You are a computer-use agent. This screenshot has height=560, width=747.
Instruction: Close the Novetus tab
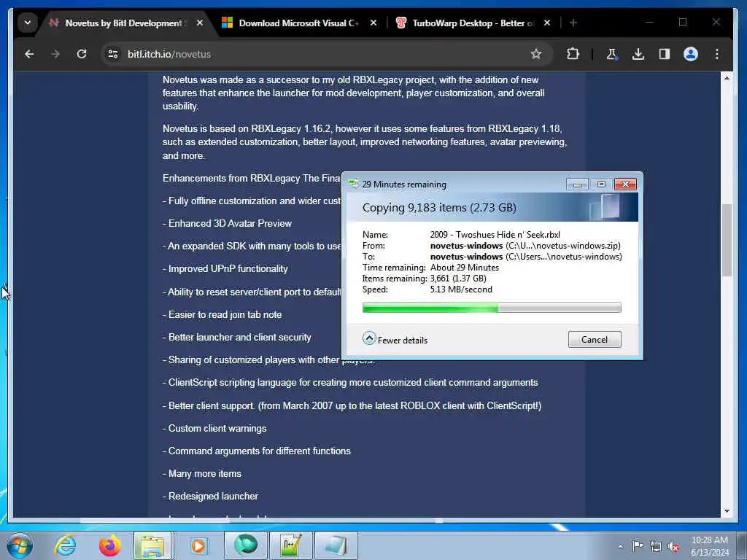click(x=200, y=23)
